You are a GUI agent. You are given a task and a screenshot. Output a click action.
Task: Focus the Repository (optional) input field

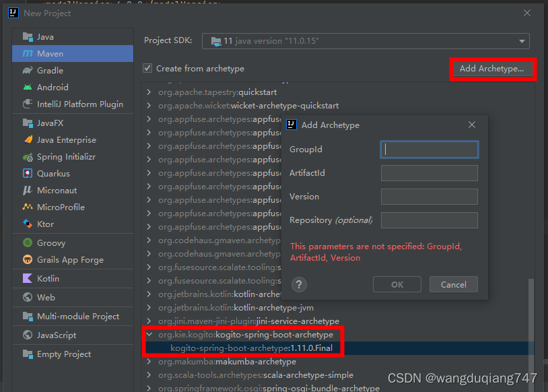pos(429,220)
